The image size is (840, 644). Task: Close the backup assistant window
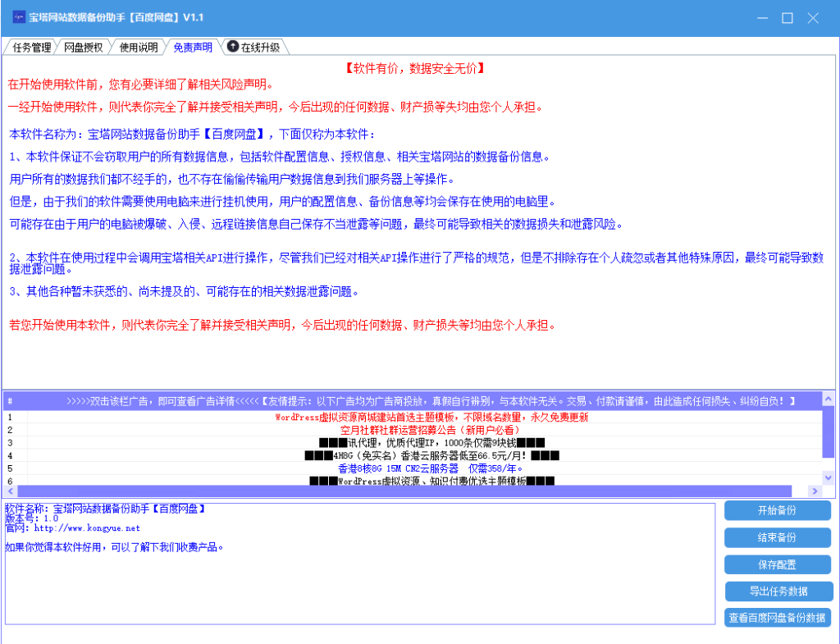(813, 18)
